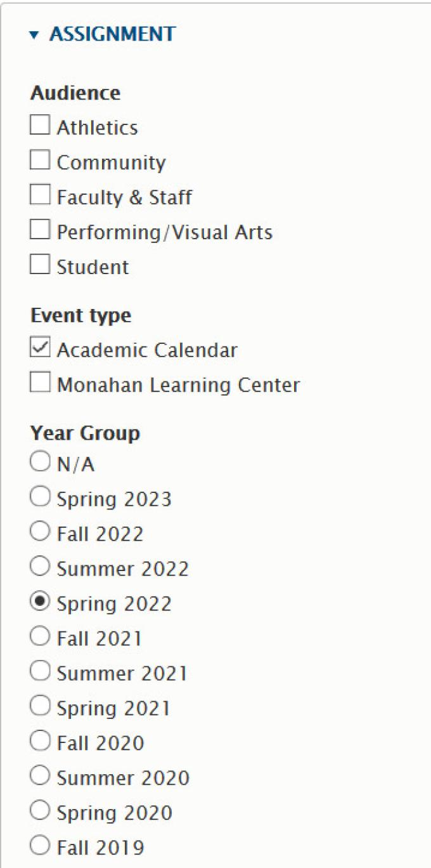431x868 pixels.
Task: Select Spring 2020 radio button
Action: pos(39,812)
